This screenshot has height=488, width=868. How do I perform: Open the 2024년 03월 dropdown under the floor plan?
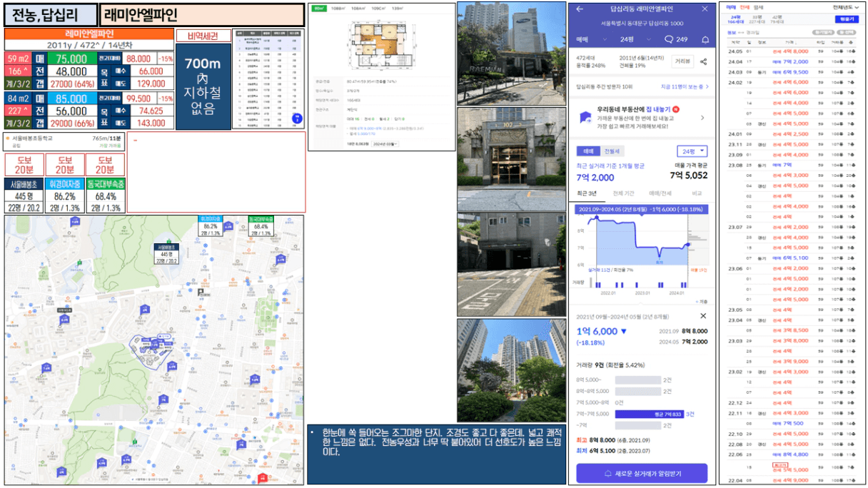[386, 144]
